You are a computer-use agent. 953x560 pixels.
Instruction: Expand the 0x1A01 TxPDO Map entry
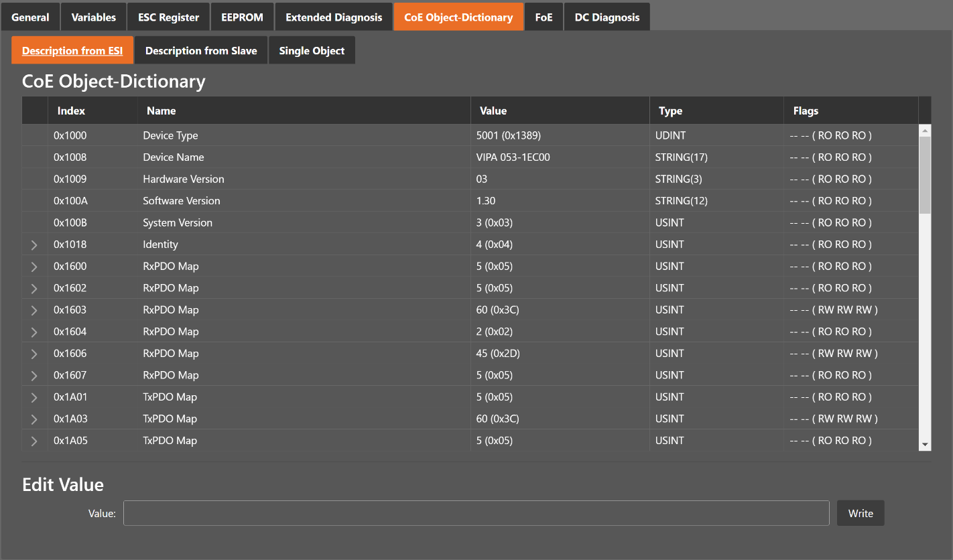pyautogui.click(x=34, y=397)
